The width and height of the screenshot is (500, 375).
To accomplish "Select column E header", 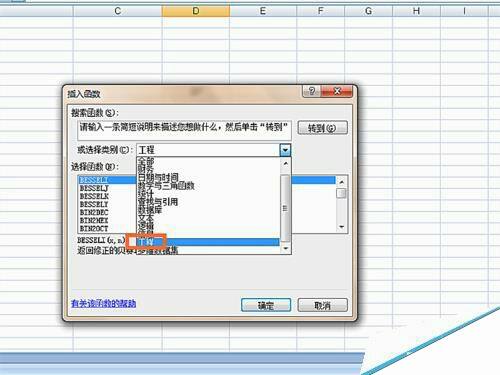I will click(263, 11).
